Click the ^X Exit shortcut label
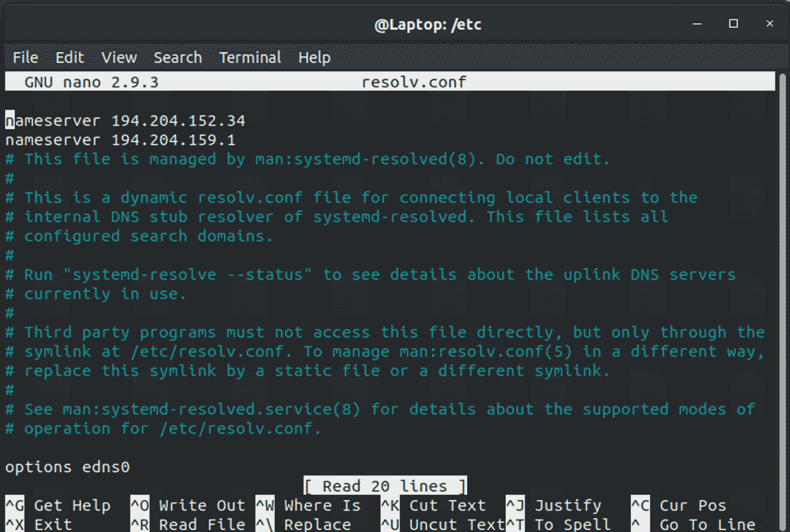 (39, 525)
